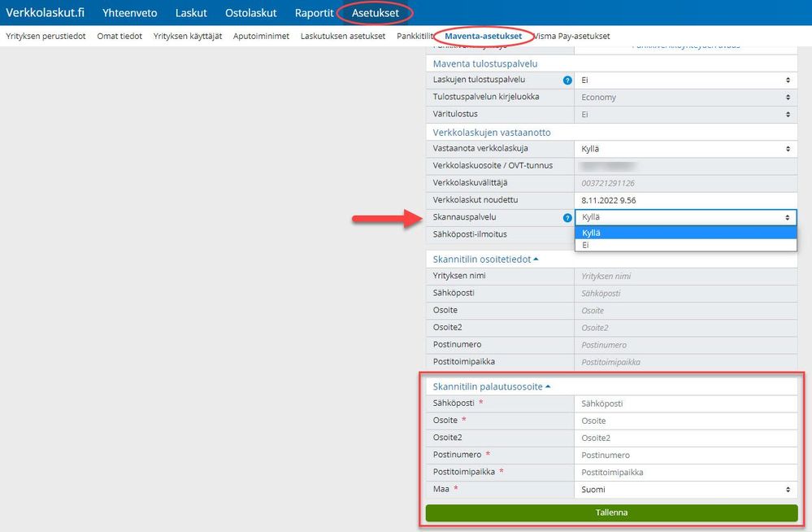Click Verkkolaskut.fi logo link
This screenshot has width=812, height=532.
pos(45,12)
